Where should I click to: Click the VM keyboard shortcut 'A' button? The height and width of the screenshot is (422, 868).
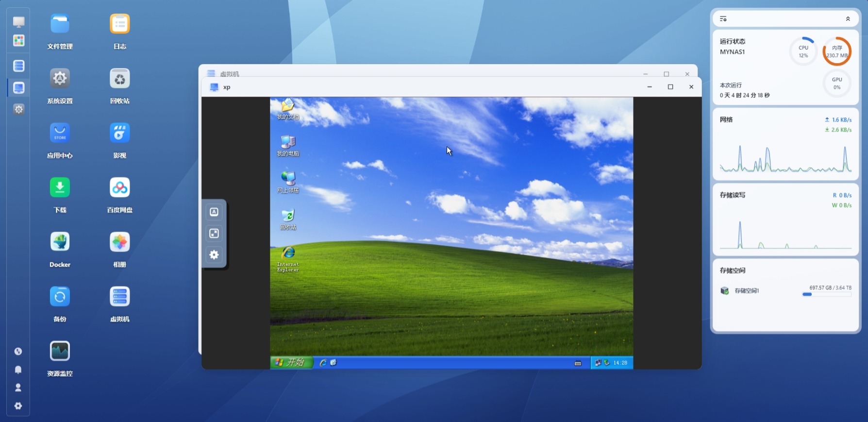[214, 212]
